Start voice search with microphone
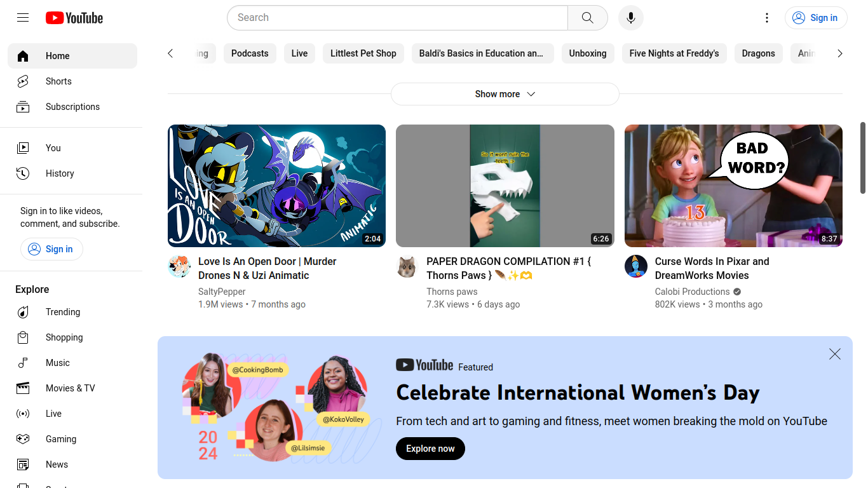This screenshot has width=868, height=488. pyautogui.click(x=631, y=18)
